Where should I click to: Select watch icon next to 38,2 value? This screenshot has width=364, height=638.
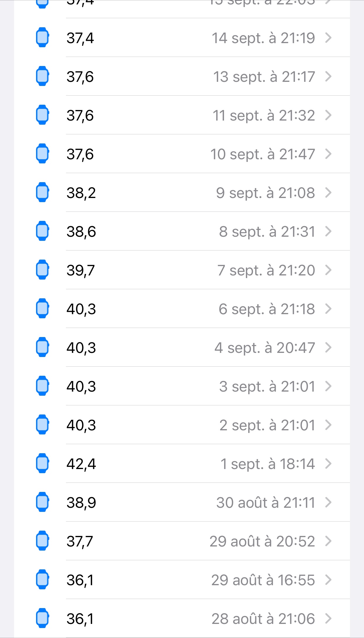[42, 192]
